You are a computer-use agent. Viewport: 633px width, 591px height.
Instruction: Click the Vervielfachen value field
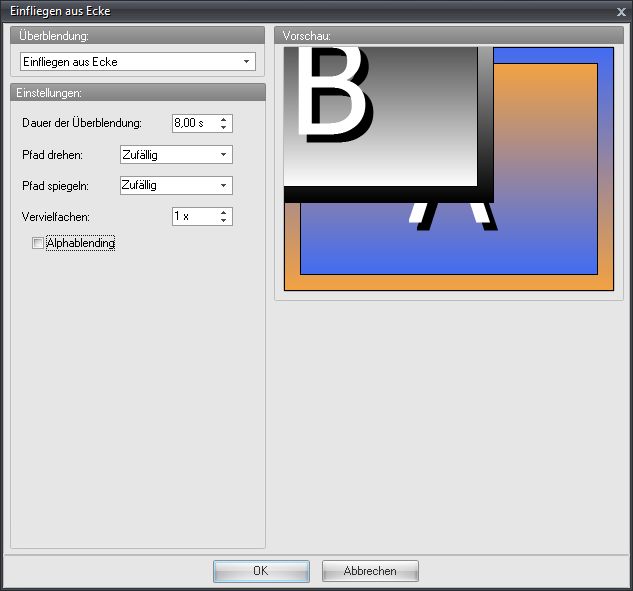193,216
